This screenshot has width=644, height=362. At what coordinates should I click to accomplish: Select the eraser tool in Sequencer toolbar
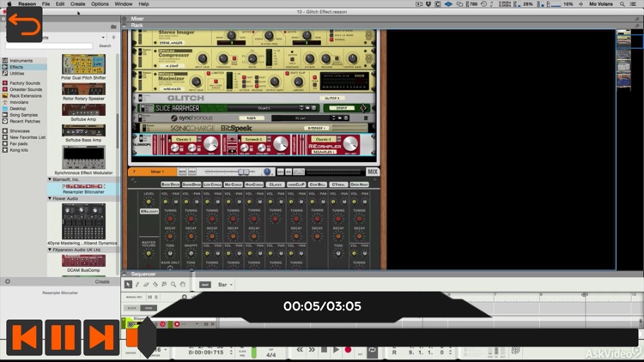(146, 284)
